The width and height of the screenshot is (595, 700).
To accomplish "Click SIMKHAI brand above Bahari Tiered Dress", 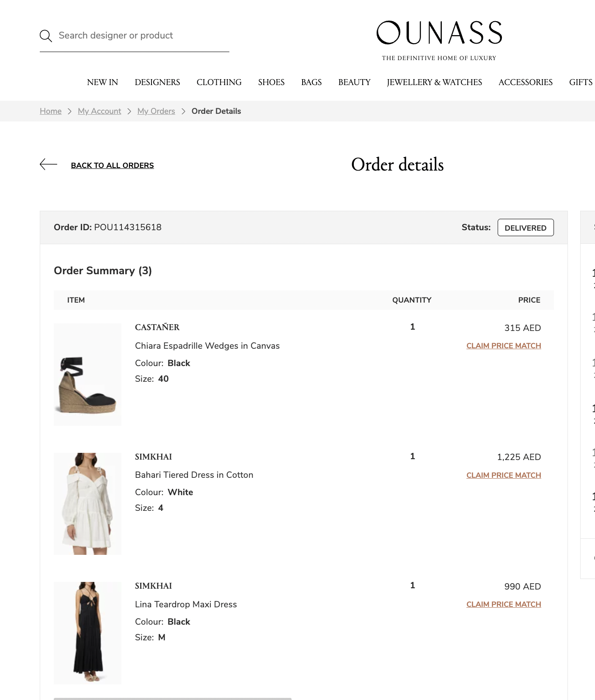I will tap(153, 457).
